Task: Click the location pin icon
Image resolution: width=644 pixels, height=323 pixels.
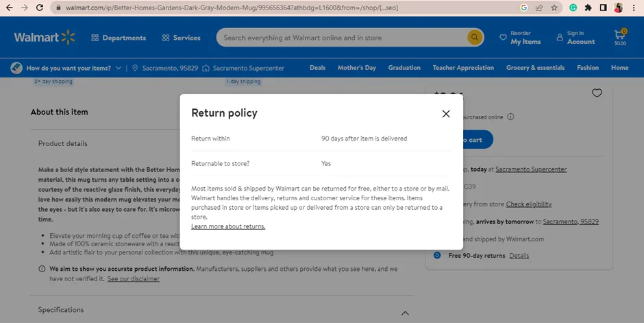Action: pyautogui.click(x=135, y=68)
